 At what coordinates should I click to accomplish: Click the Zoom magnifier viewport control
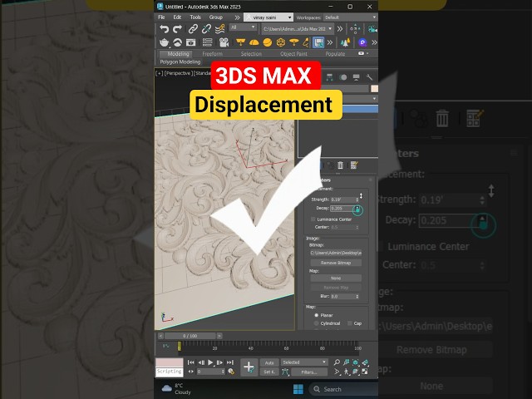click(x=337, y=362)
